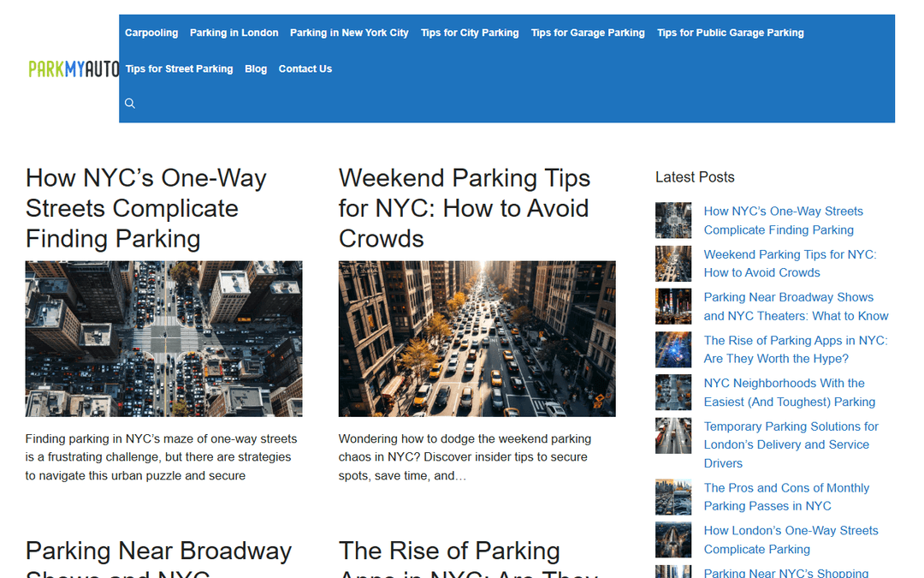Image resolution: width=924 pixels, height=578 pixels.
Task: Open article title Weekend Parking Tips for NYC
Action: click(x=465, y=208)
